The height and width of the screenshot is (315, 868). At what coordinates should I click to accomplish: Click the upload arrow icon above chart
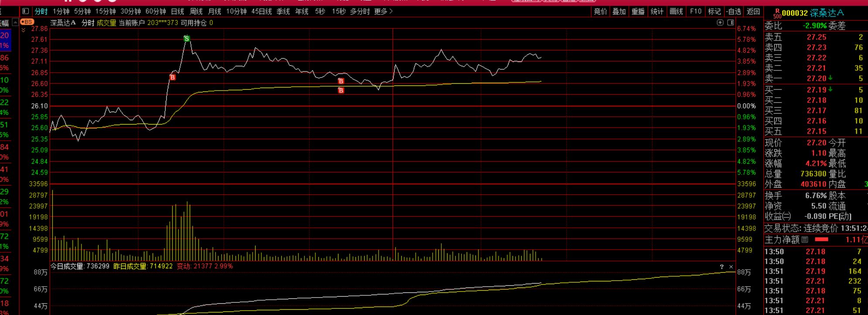click(720, 23)
